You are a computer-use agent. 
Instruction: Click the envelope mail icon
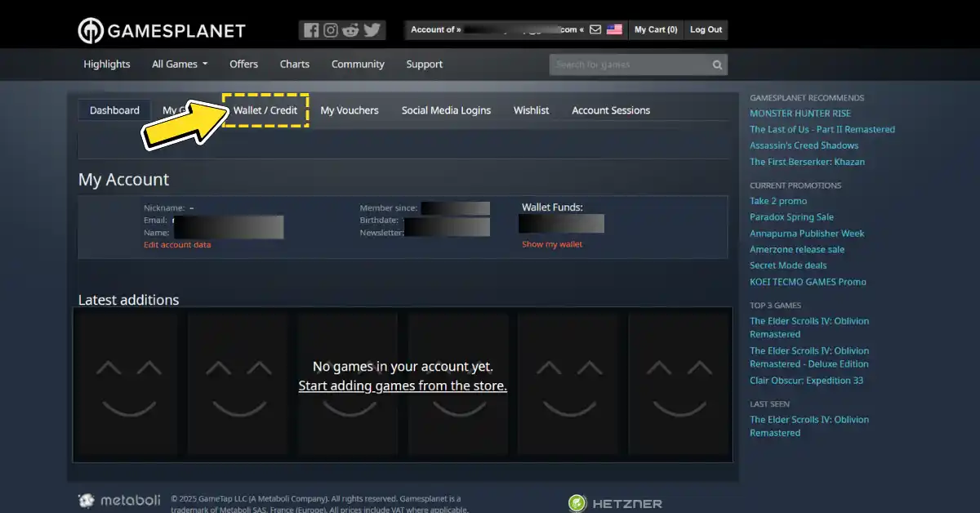595,30
